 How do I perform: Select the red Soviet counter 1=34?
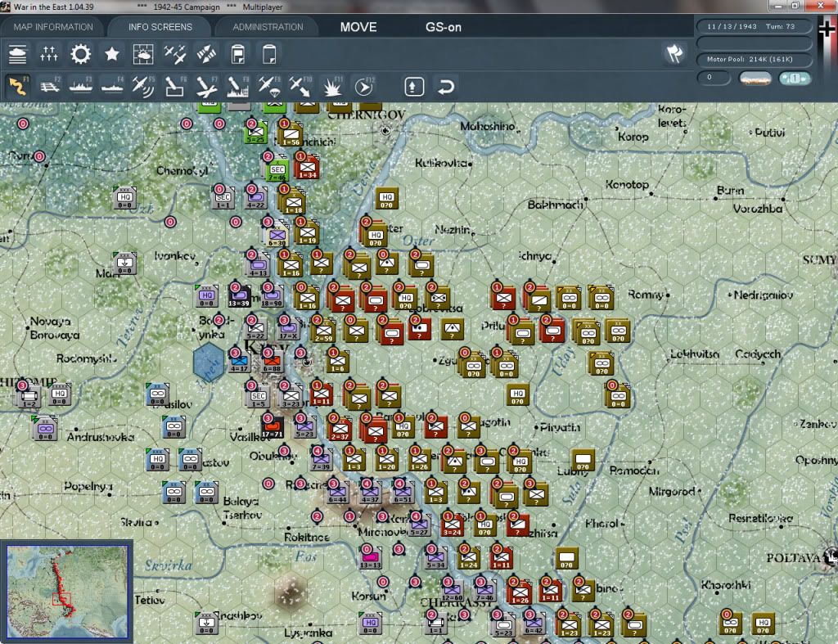(308, 168)
